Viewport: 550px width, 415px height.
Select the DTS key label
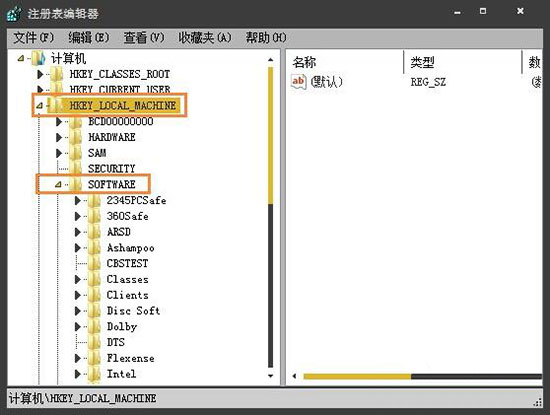pos(116,342)
